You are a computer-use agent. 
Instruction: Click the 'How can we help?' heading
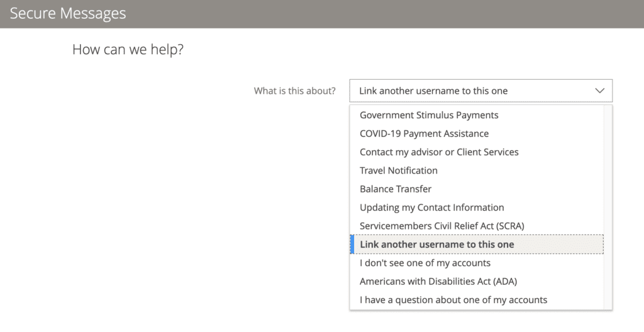click(128, 49)
